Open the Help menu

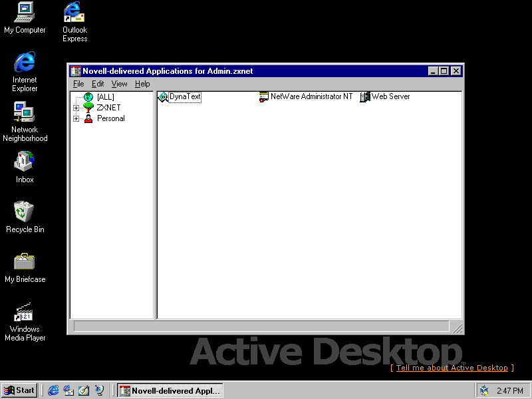click(142, 84)
